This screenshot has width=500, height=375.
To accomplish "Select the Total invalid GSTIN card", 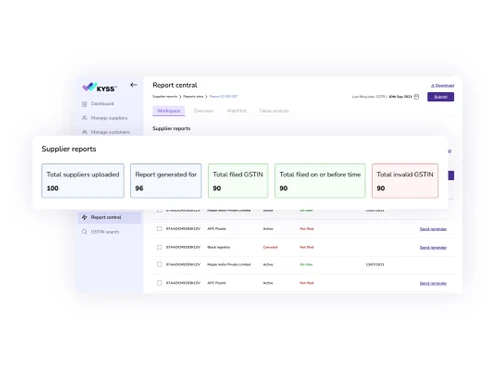I will [405, 181].
